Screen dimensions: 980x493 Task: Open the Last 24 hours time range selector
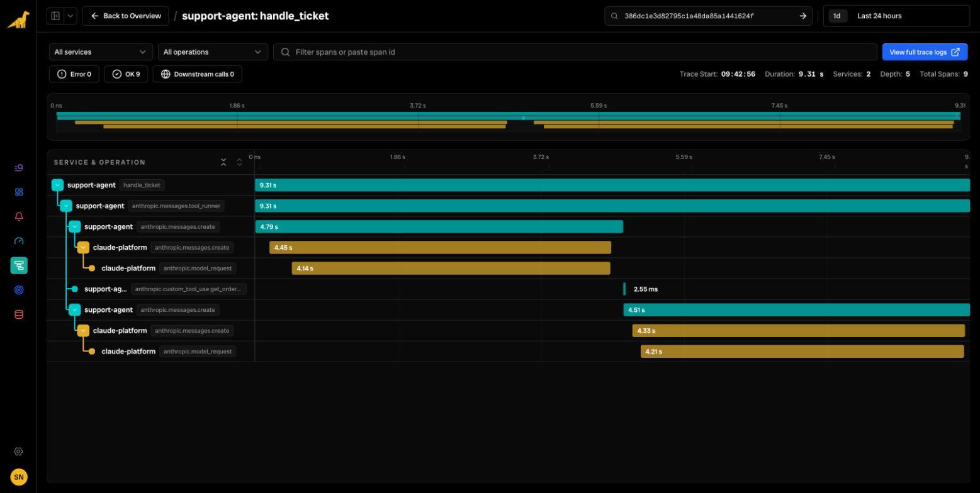pyautogui.click(x=896, y=16)
